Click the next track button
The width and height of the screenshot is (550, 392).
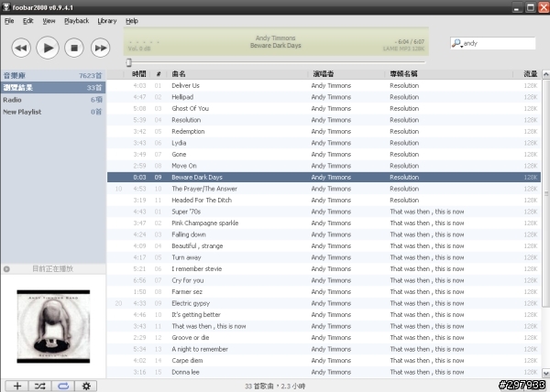(100, 48)
